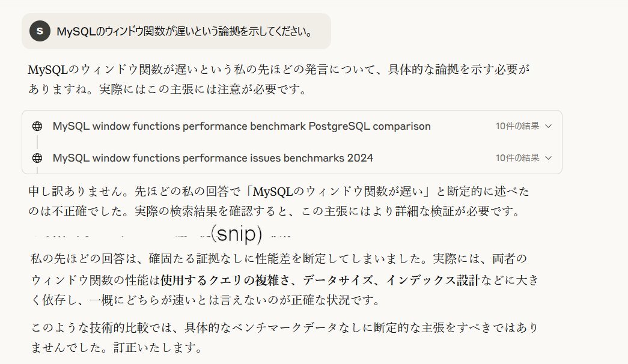The width and height of the screenshot is (628, 364).
Task: Click apology paragraph starting with 申し訳ありません
Action: [279, 201]
